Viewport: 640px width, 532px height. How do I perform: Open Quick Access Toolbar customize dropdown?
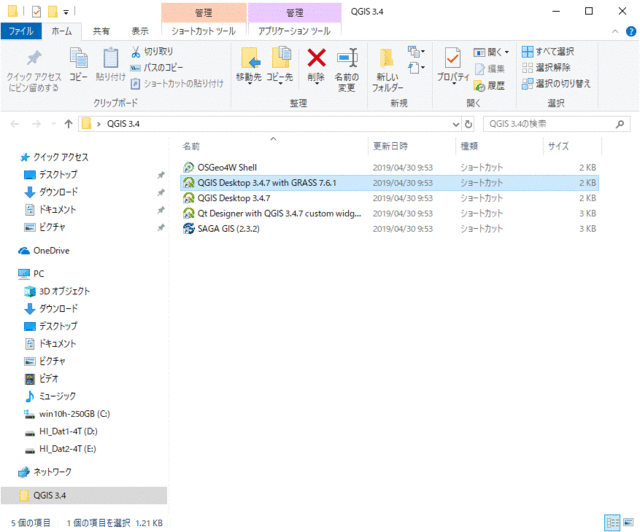66,12
